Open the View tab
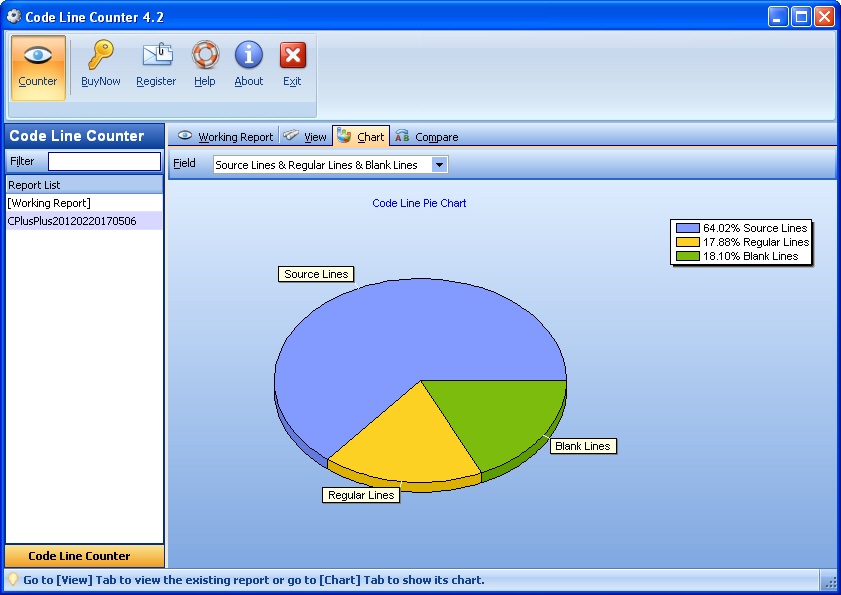This screenshot has height=595, width=841. (306, 137)
